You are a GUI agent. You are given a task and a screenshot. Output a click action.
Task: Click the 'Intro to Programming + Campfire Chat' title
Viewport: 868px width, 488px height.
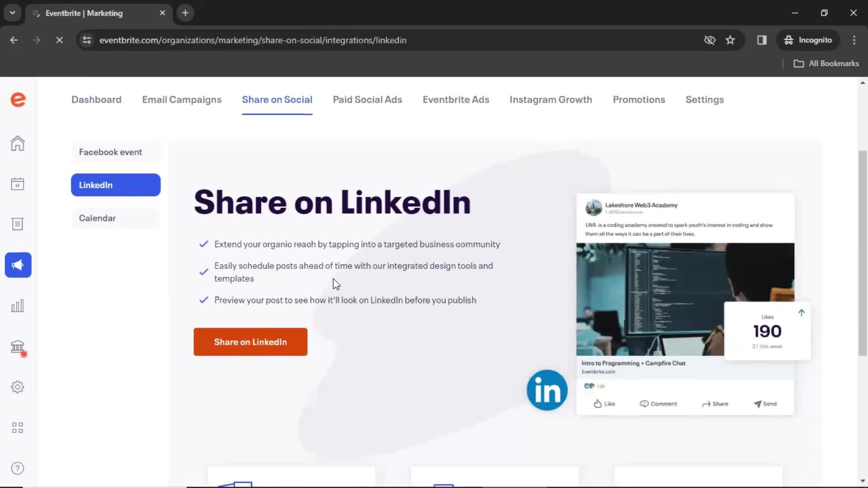[633, 363]
